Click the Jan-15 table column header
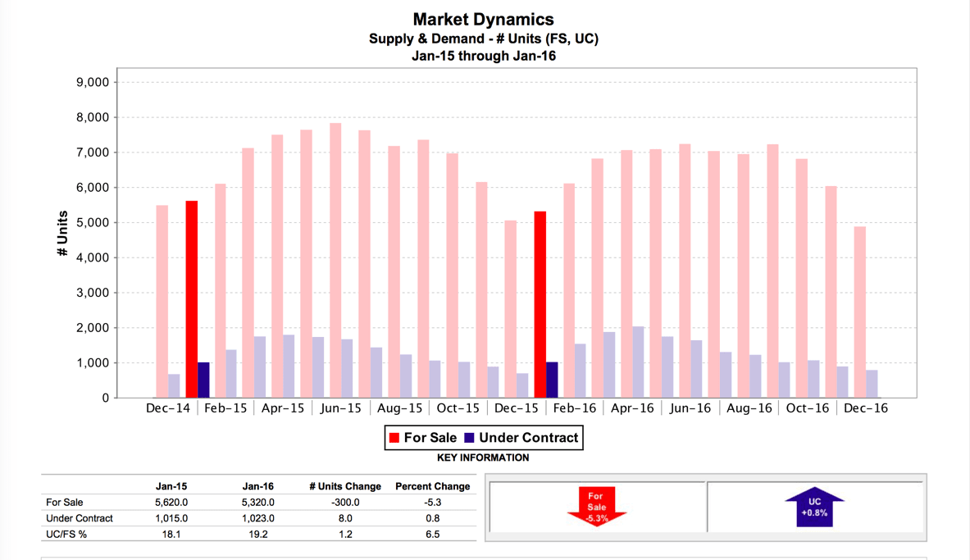Image resolution: width=970 pixels, height=560 pixels. 171,486
